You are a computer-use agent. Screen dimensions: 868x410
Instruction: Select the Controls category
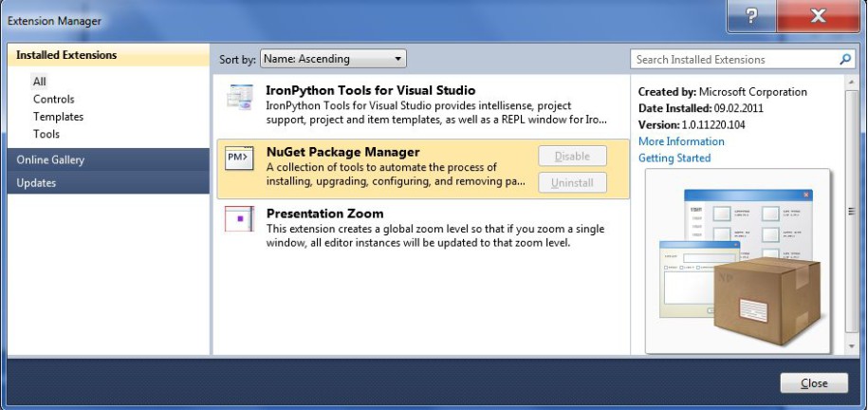(54, 99)
